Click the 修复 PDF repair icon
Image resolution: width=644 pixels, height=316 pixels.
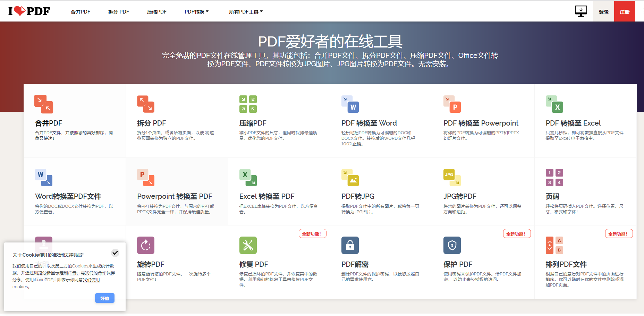[248, 245]
